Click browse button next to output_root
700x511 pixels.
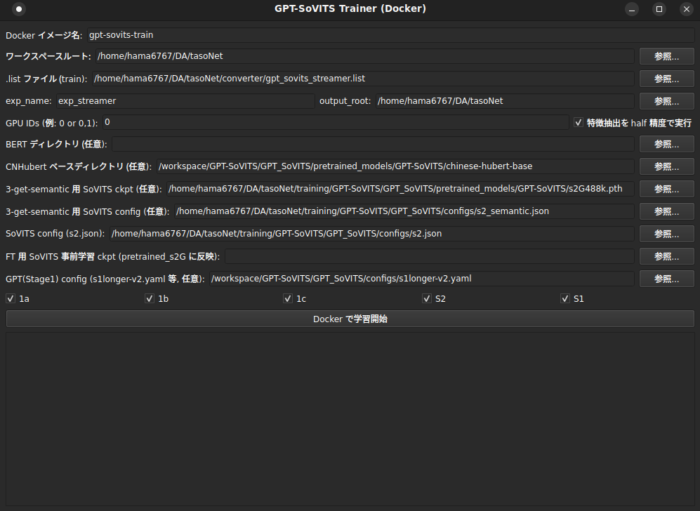click(x=666, y=101)
